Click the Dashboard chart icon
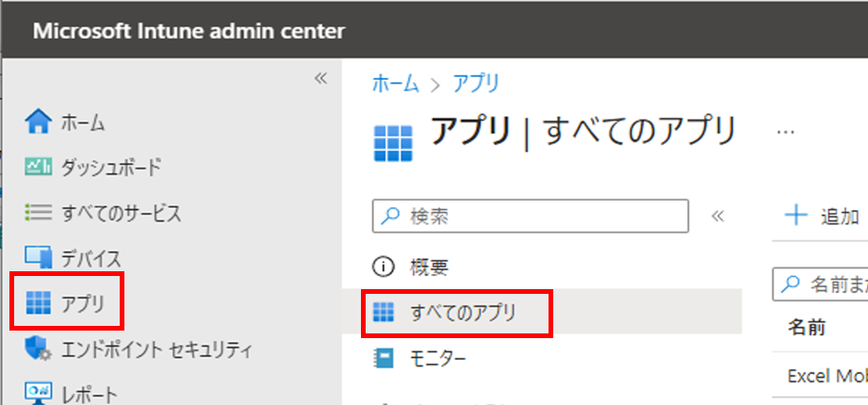 (39, 167)
